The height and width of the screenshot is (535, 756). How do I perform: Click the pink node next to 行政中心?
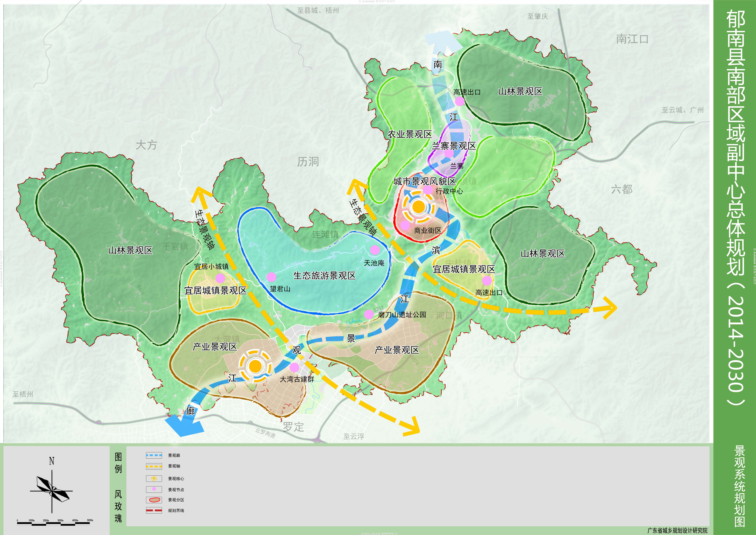[428, 190]
